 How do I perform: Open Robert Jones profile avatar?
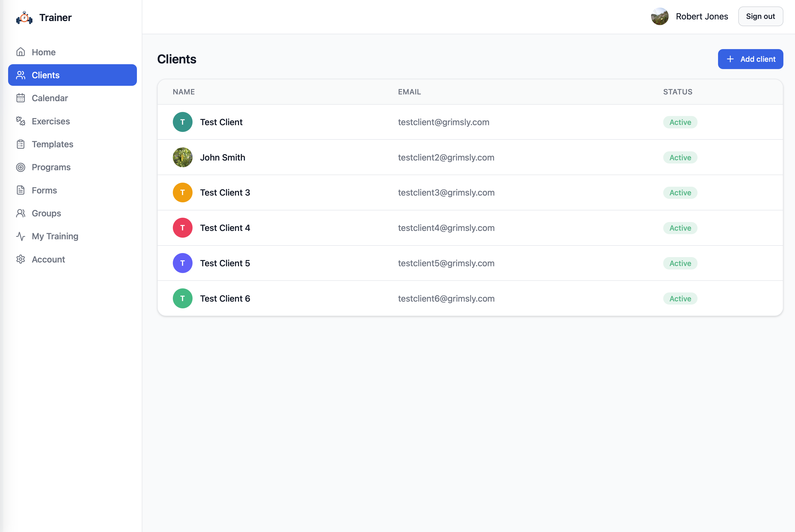[x=659, y=16]
